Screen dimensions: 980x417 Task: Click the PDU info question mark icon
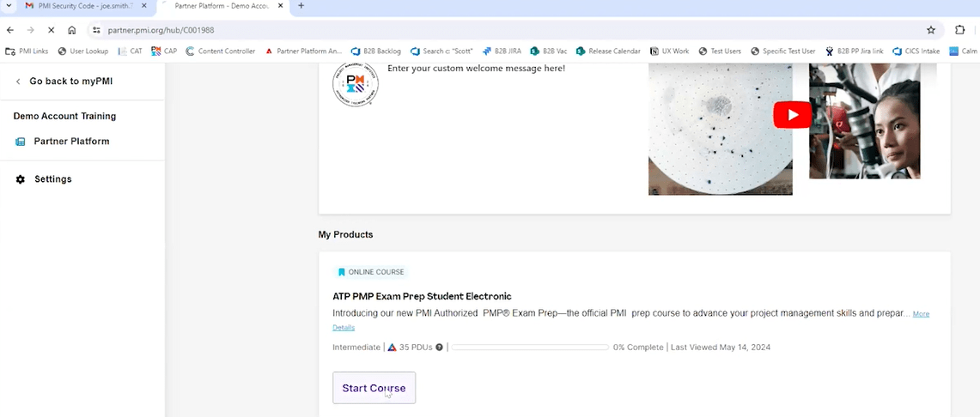point(440,347)
